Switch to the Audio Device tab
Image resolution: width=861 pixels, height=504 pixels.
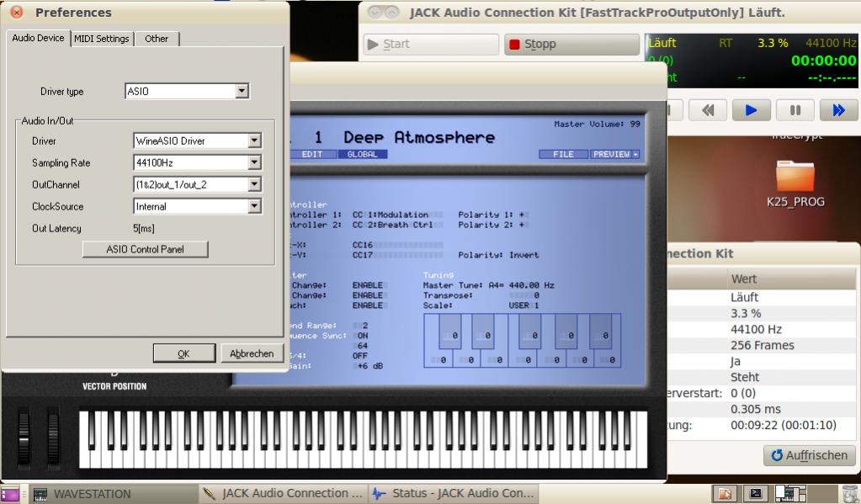pyautogui.click(x=38, y=38)
